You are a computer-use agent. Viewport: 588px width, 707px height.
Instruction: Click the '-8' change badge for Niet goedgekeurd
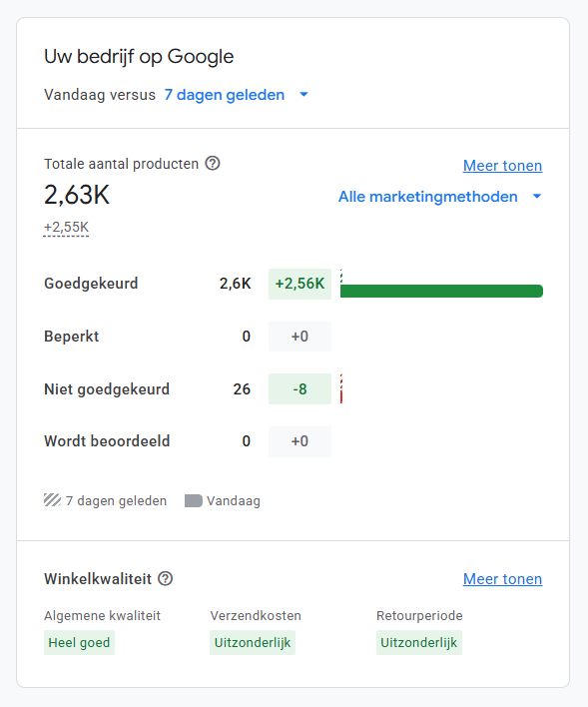[x=299, y=389]
